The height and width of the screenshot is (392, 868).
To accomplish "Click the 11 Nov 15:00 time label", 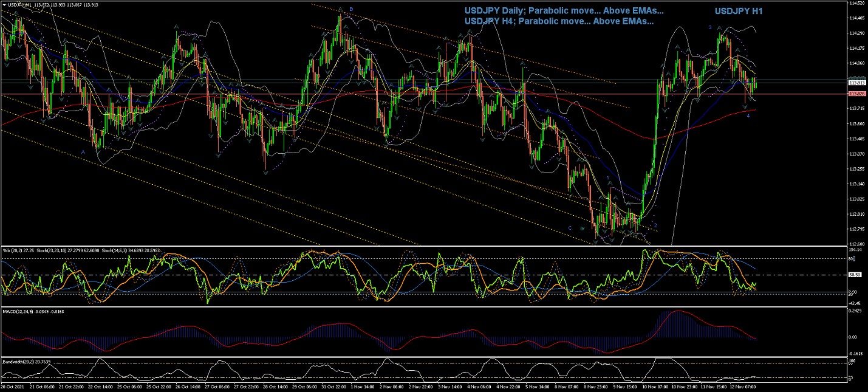I will 714,386.
